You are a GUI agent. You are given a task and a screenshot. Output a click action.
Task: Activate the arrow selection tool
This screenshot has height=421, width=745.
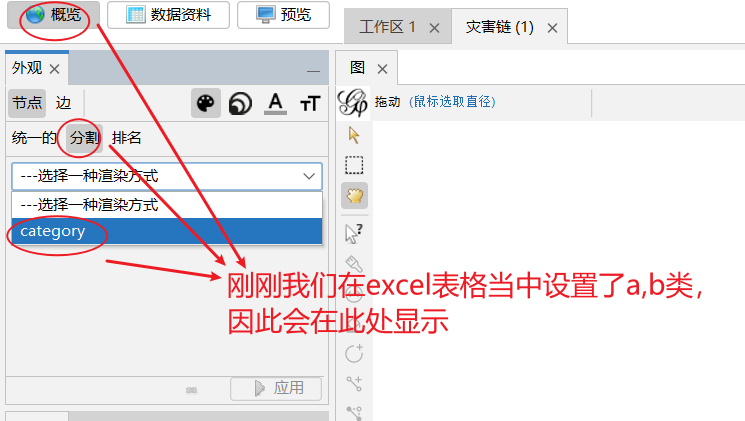(354, 135)
